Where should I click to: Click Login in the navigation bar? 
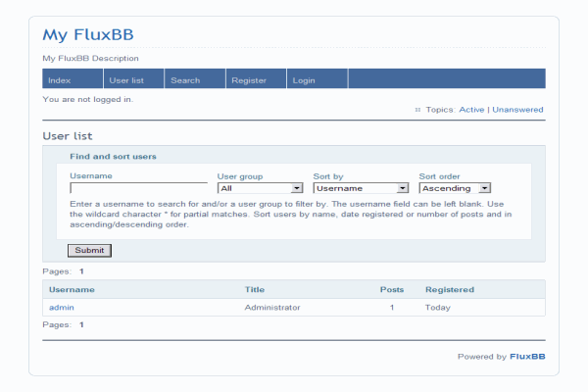(x=304, y=80)
